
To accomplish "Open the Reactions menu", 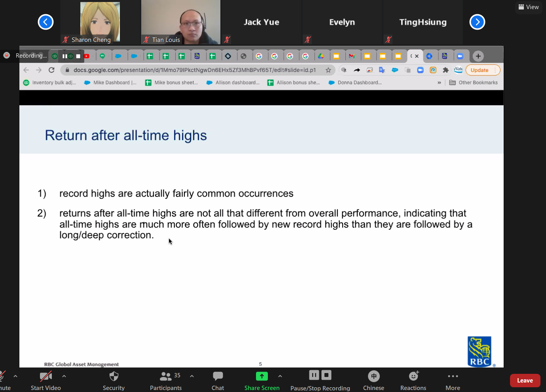I will tap(413, 380).
